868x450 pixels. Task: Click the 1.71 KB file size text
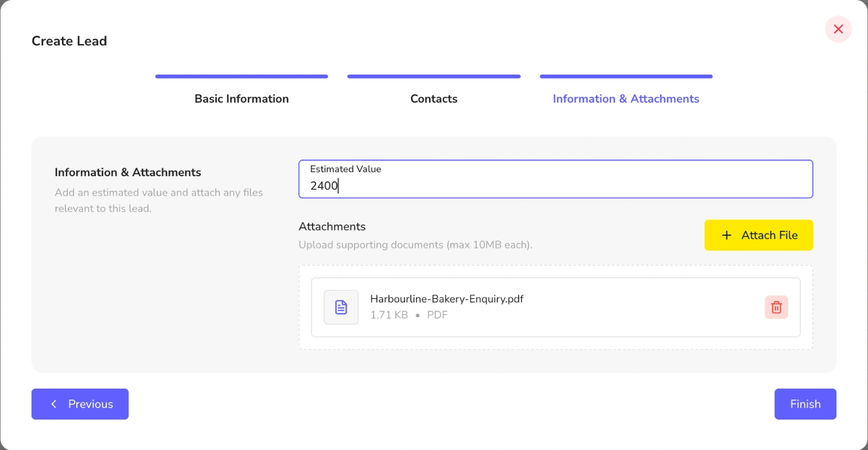[389, 315]
